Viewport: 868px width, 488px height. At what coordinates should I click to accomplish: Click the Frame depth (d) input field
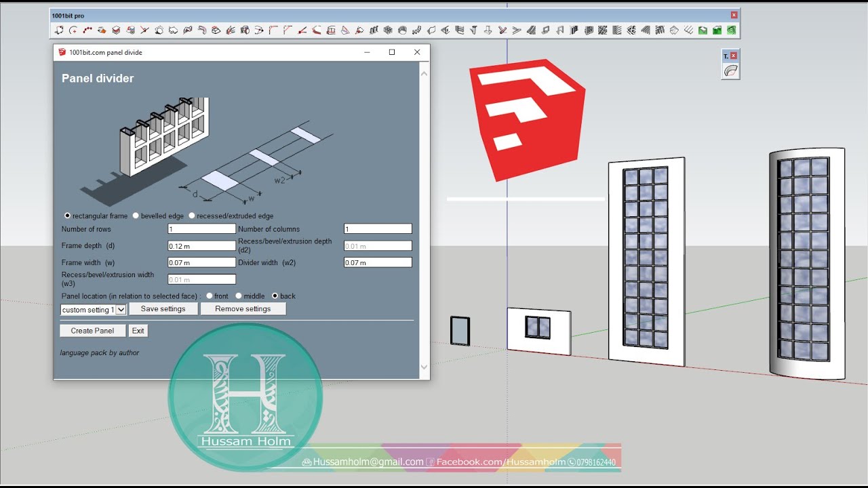point(201,246)
